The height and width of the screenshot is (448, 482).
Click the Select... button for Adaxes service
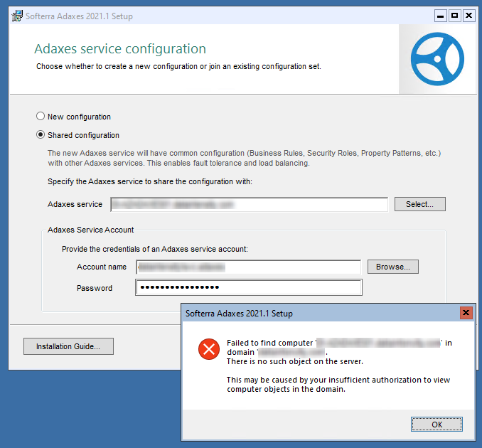pyautogui.click(x=419, y=204)
